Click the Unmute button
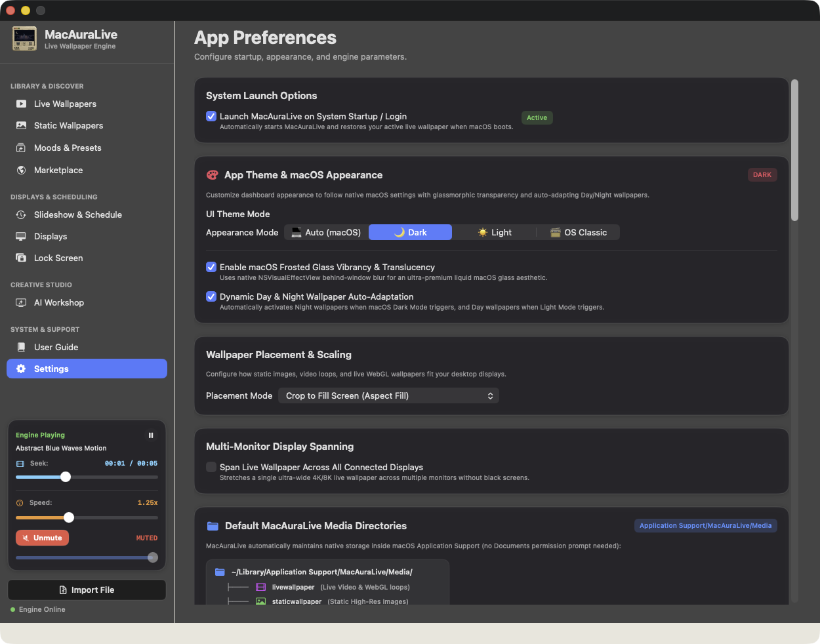Image resolution: width=820 pixels, height=644 pixels. coord(42,538)
